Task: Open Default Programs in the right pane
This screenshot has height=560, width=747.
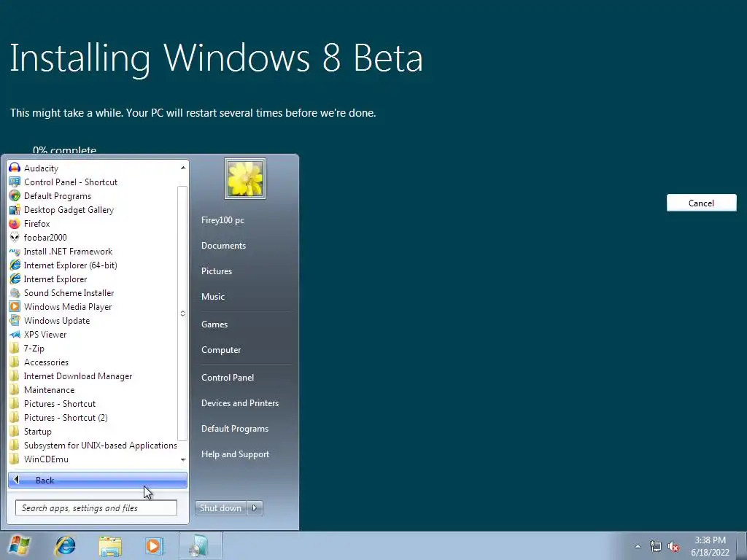Action: coord(235,429)
